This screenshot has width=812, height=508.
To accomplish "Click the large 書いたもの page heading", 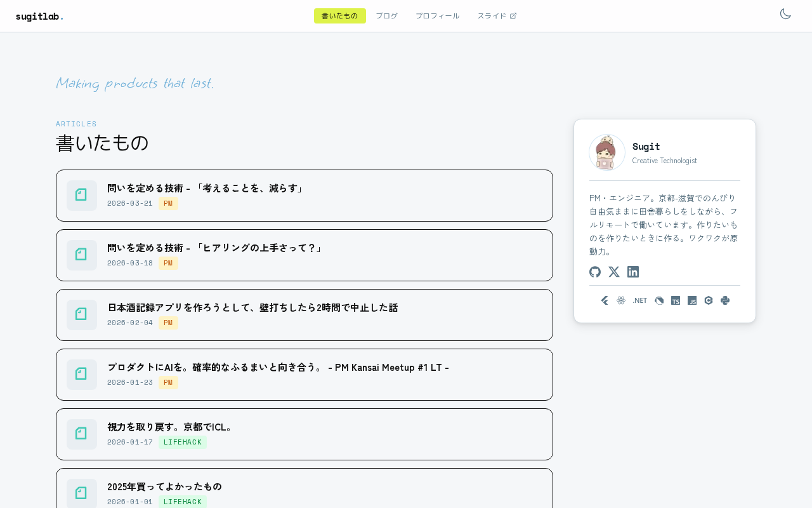I will click(102, 143).
